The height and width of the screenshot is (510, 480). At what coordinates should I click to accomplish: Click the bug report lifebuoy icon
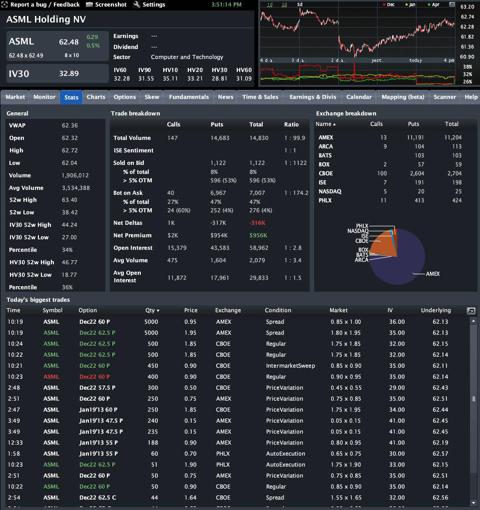click(5, 5)
